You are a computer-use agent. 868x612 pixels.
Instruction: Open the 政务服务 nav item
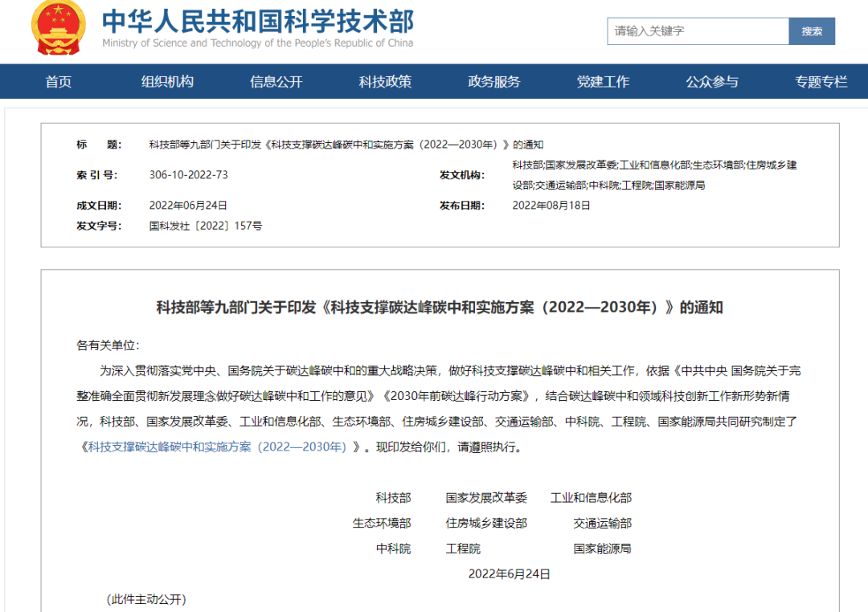pyautogui.click(x=494, y=82)
